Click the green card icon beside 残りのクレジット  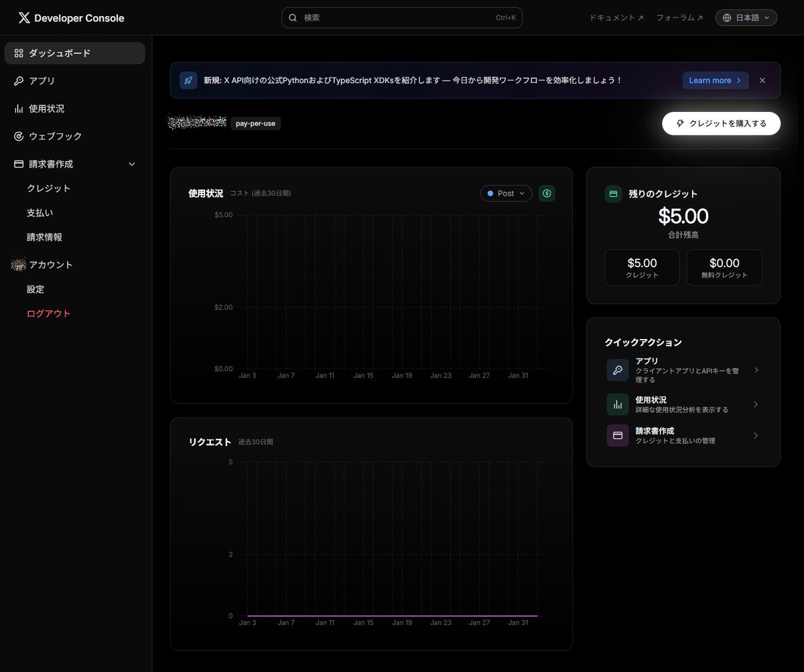[613, 194]
